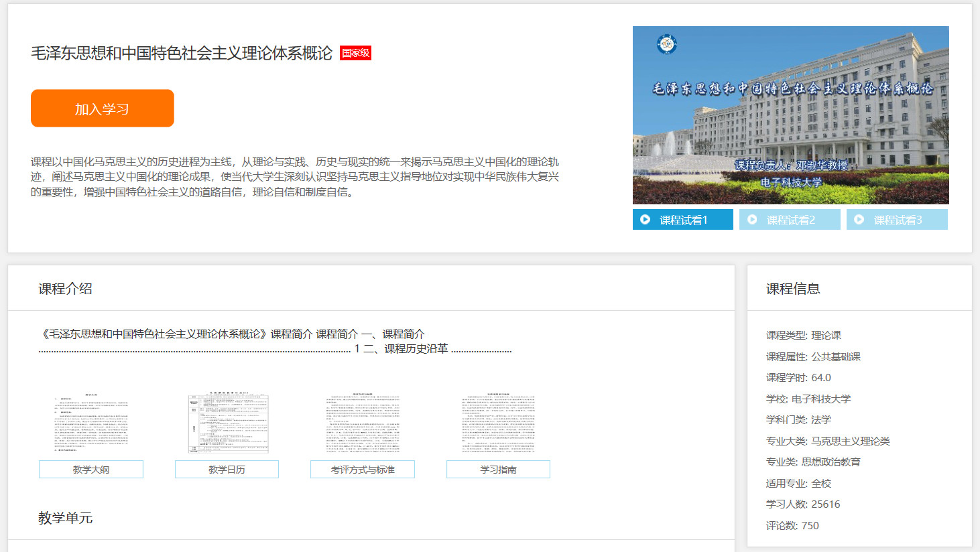Click the 教学大纲 button
This screenshot has height=552, width=980.
(x=91, y=470)
